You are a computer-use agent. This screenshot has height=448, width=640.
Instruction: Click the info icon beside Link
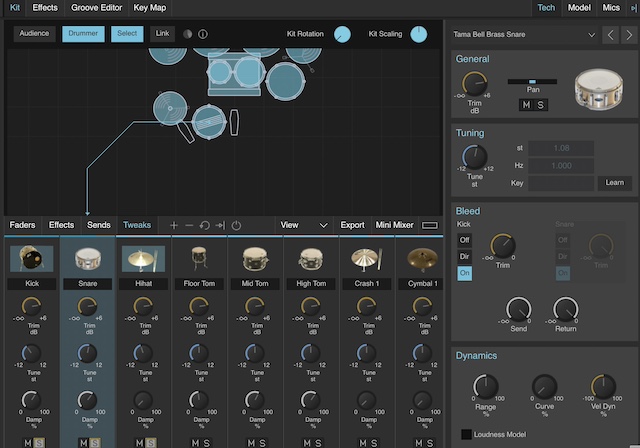pos(203,34)
